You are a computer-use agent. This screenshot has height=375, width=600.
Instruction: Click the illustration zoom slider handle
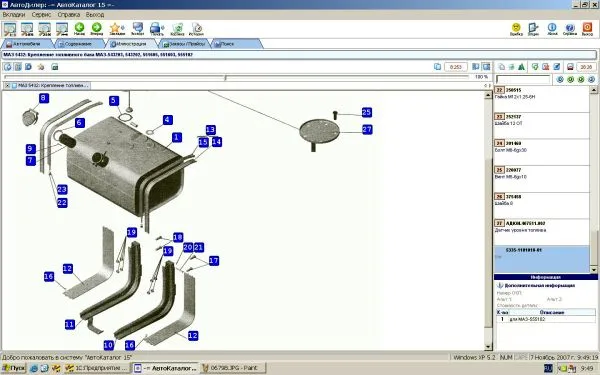click(x=225, y=78)
